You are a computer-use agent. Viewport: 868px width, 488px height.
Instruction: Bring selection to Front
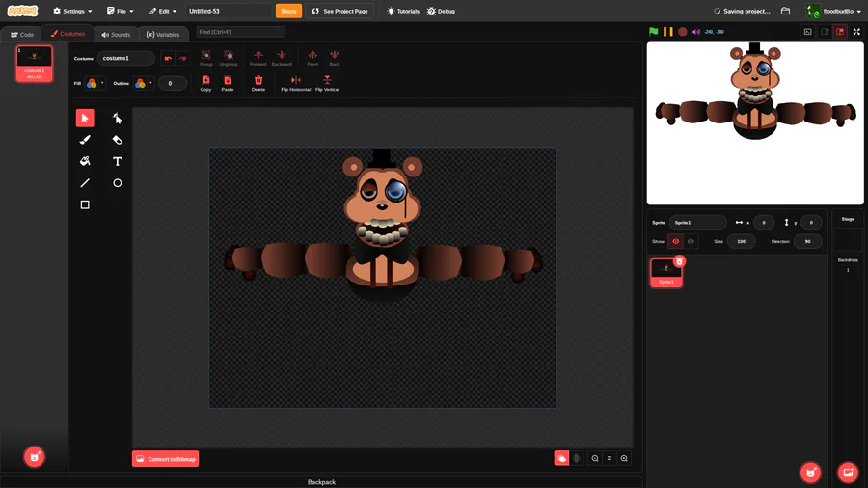click(312, 58)
